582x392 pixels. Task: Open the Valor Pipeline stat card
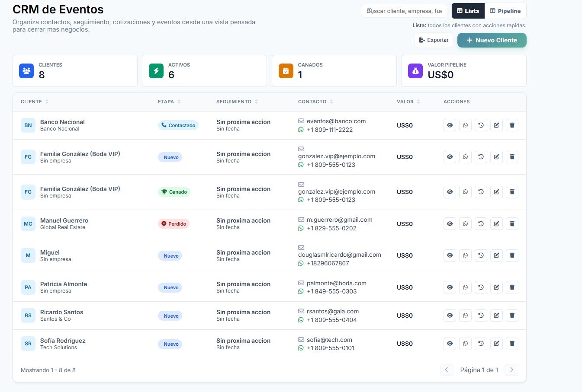(x=464, y=71)
